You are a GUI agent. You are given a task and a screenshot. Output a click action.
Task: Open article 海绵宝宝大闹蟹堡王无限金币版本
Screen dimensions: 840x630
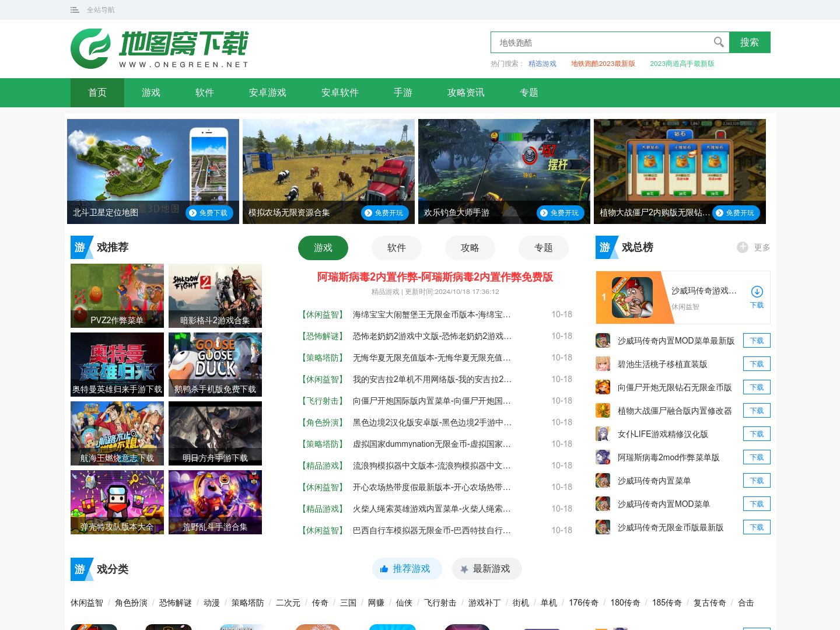(432, 314)
